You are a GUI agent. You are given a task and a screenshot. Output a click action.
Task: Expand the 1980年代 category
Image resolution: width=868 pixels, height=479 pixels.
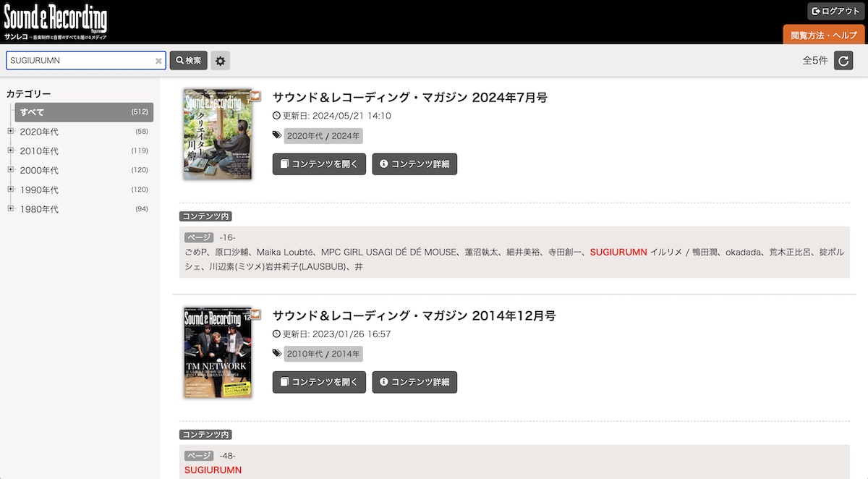(10, 209)
